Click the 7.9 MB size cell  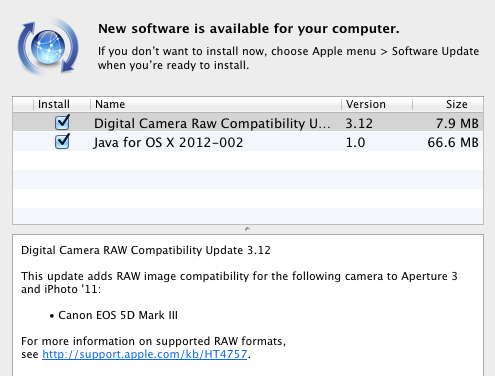457,124
